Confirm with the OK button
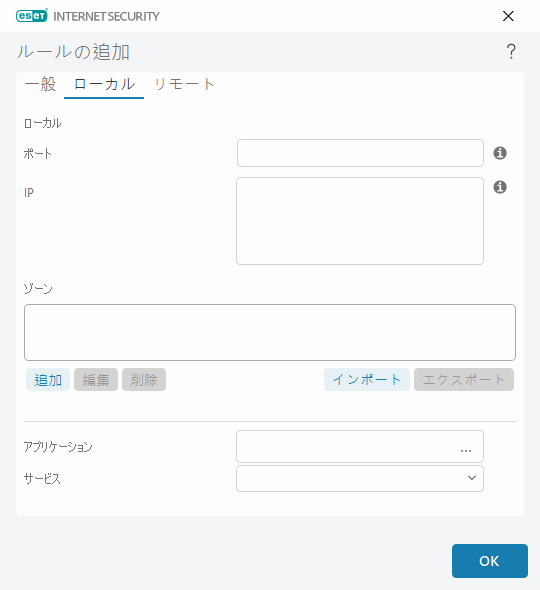The height and width of the screenshot is (590, 540). coord(490,561)
